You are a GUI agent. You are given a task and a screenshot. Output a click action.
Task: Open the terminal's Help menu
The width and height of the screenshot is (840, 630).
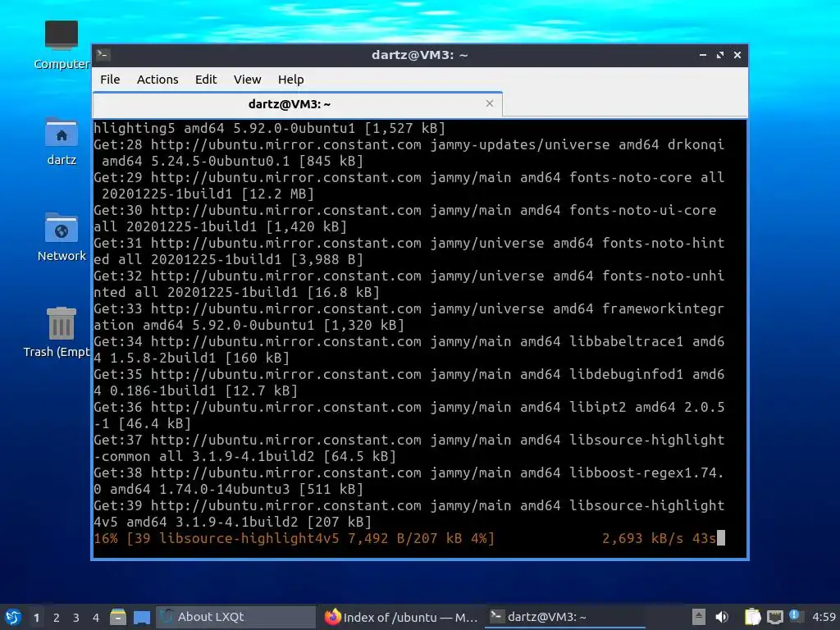pos(291,80)
